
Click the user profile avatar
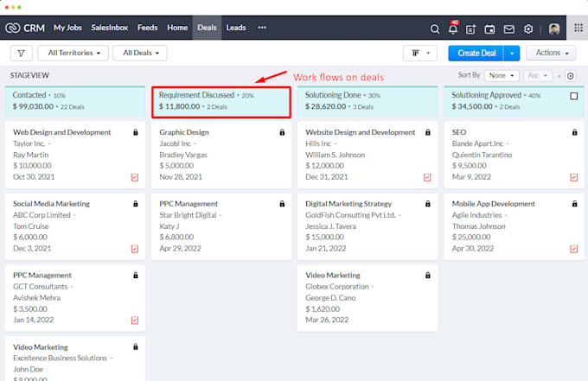(554, 29)
